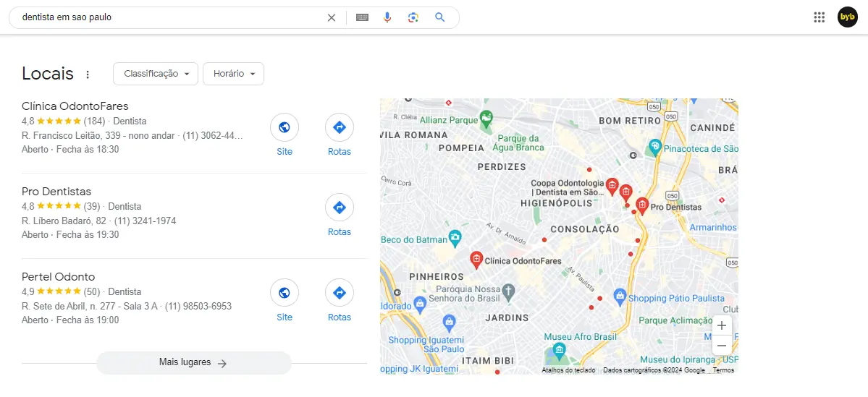Click Allianz Parque map marker

[x=486, y=118]
